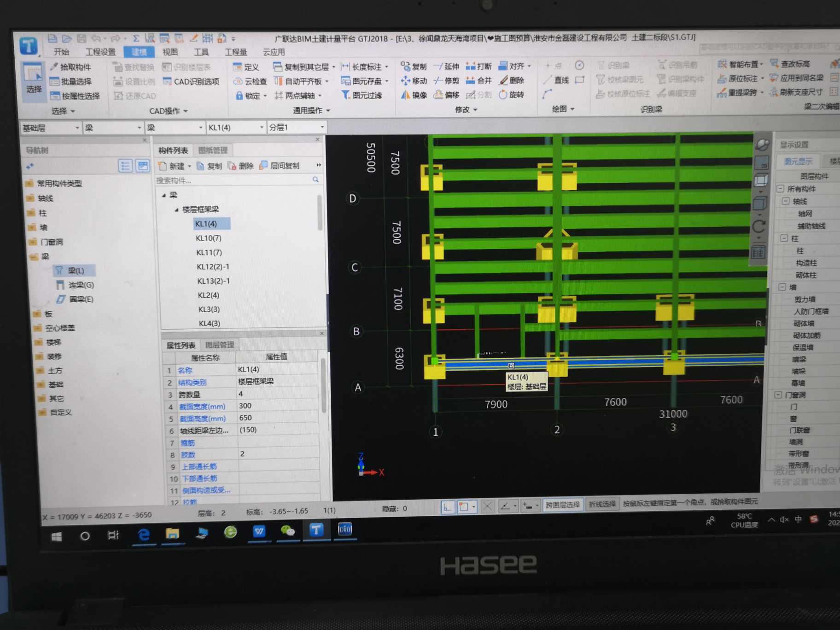Click the 截面宽度 value 300 cell

point(278,406)
